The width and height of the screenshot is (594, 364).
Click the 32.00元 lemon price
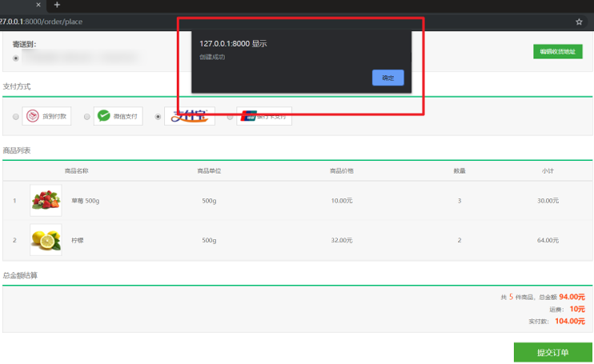342,240
